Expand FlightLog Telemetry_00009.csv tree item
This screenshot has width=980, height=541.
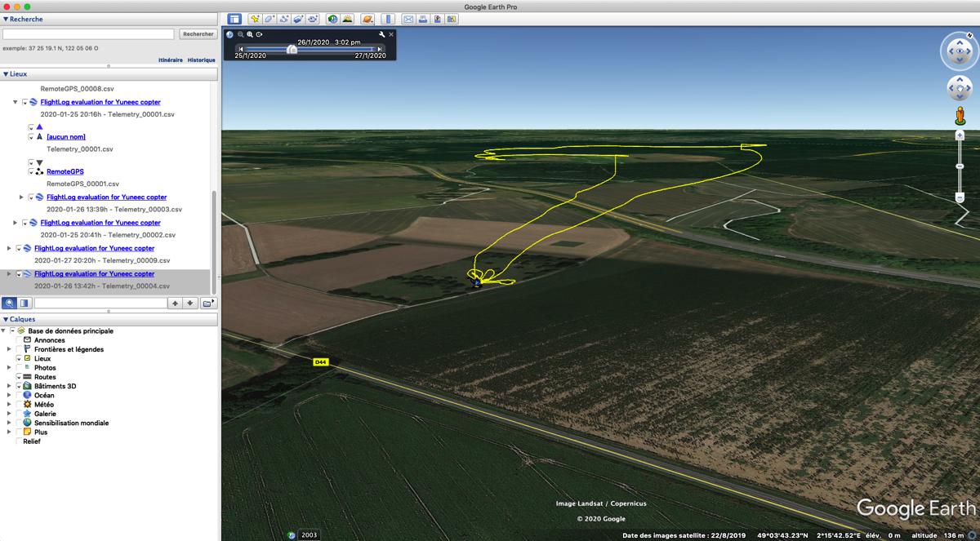coord(9,248)
